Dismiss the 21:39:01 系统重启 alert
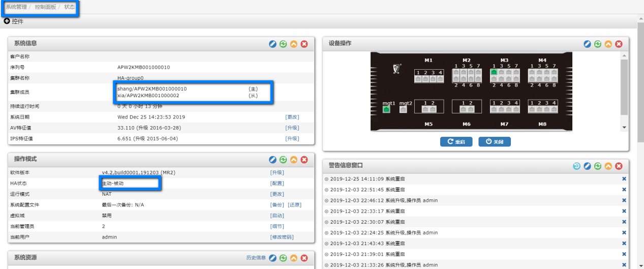Screen dimensions: 644x269 [624, 254]
